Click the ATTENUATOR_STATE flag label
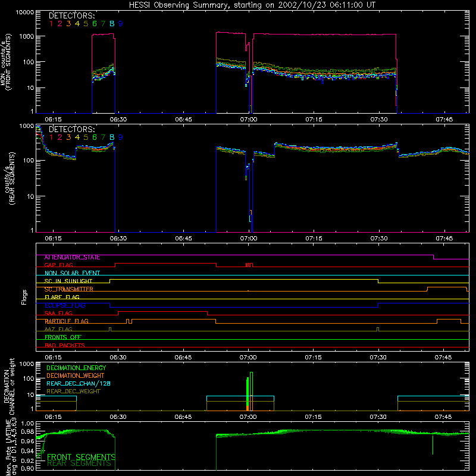The width and height of the screenshot is (476, 476). point(72,258)
